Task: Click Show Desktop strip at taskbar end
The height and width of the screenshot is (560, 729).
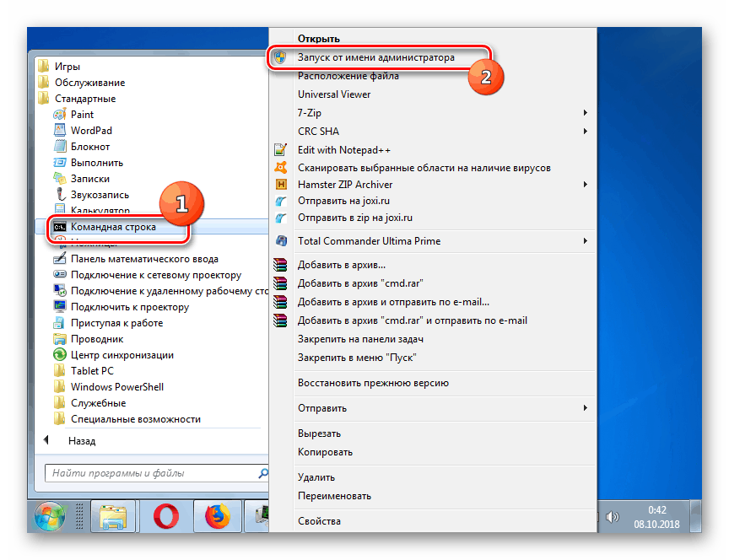Action: (696, 516)
